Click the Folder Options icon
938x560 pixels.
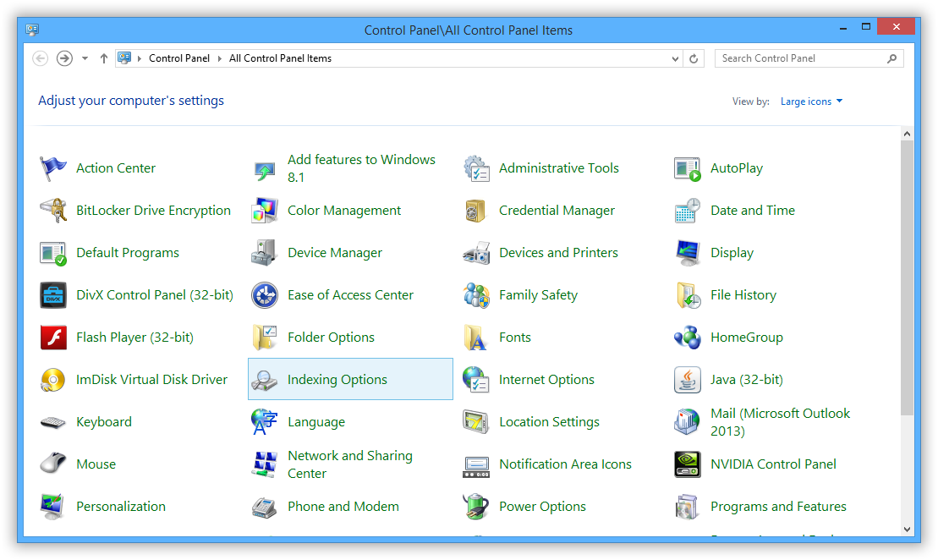point(265,338)
